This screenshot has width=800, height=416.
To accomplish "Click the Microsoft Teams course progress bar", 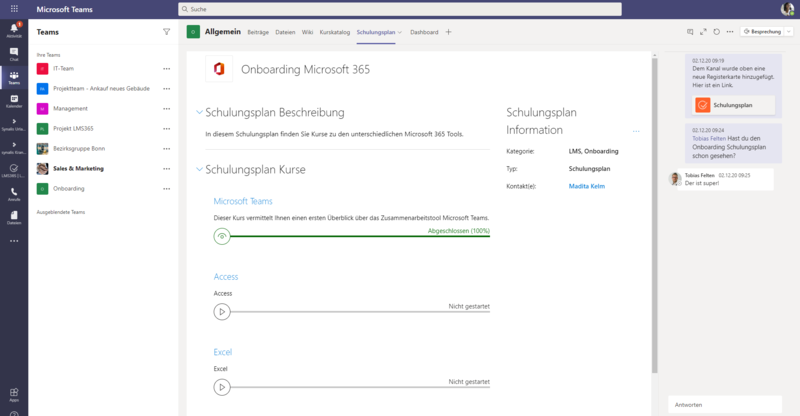I will (360, 236).
